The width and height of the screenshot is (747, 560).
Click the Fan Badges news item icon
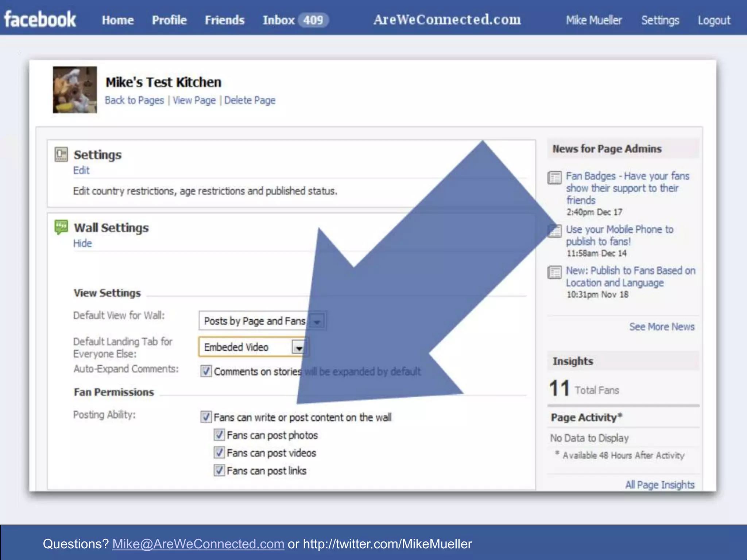[x=554, y=178]
